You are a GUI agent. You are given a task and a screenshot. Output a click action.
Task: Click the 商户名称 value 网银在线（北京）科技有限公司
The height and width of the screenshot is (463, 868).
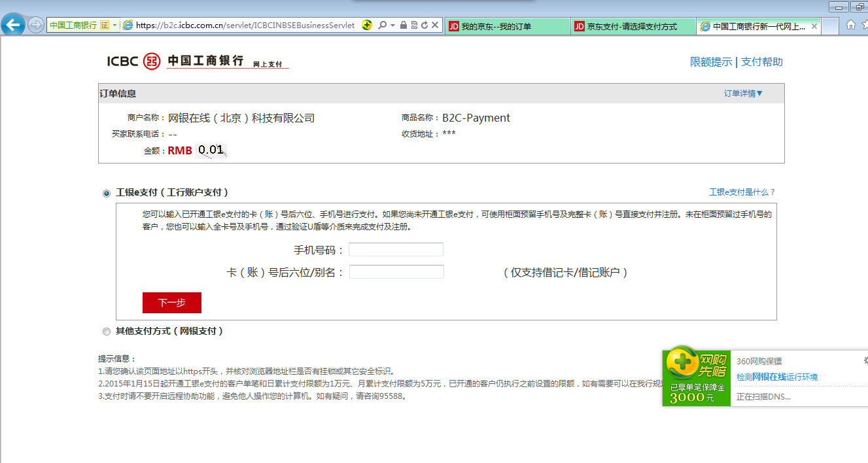(241, 118)
